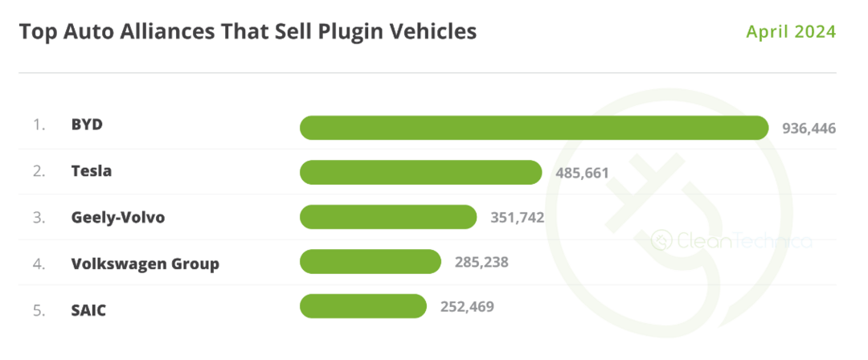Click the 351,742 value label
Screen dimensions: 868x360
[x=517, y=217]
